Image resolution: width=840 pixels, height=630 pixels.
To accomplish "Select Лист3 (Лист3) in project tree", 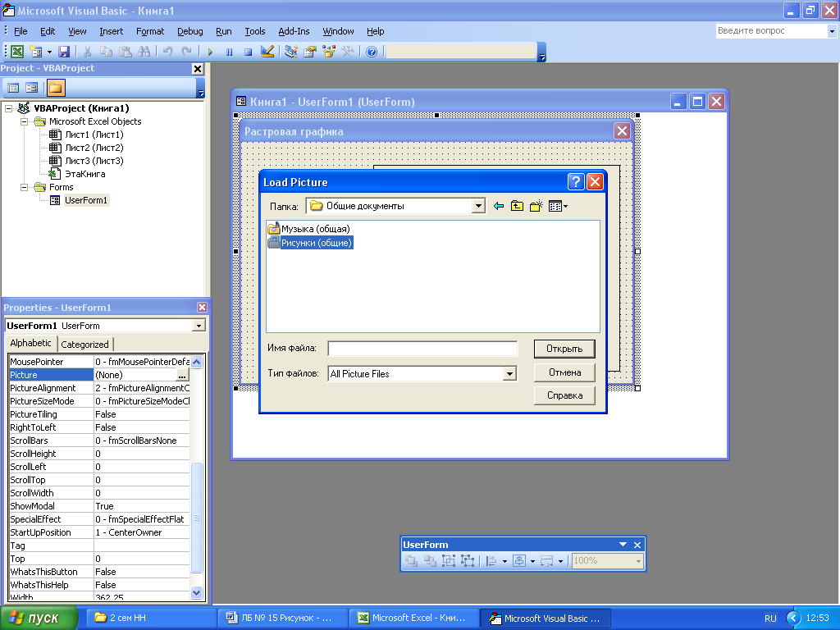I will tap(94, 161).
